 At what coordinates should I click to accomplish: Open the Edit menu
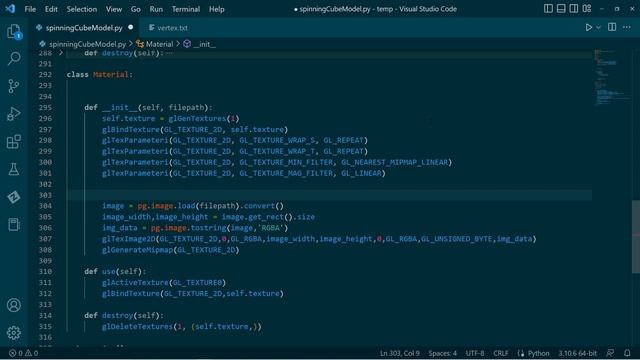51,9
